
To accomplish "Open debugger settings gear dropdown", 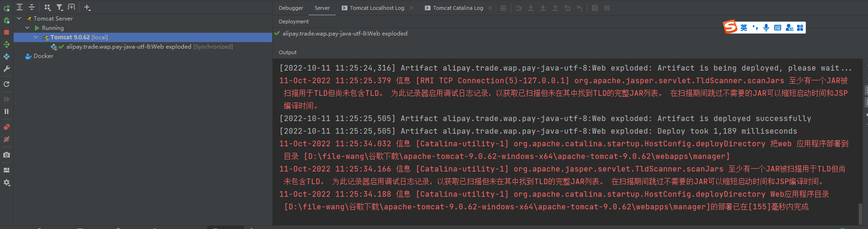I will (x=7, y=183).
